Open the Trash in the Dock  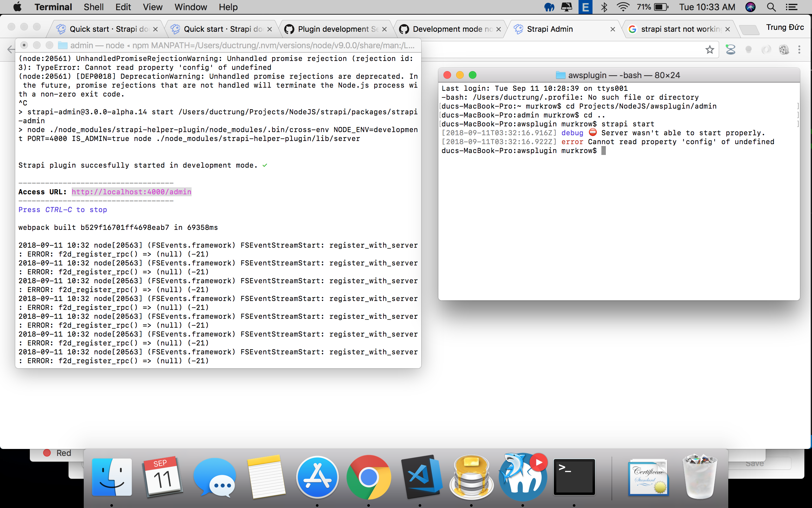point(700,477)
